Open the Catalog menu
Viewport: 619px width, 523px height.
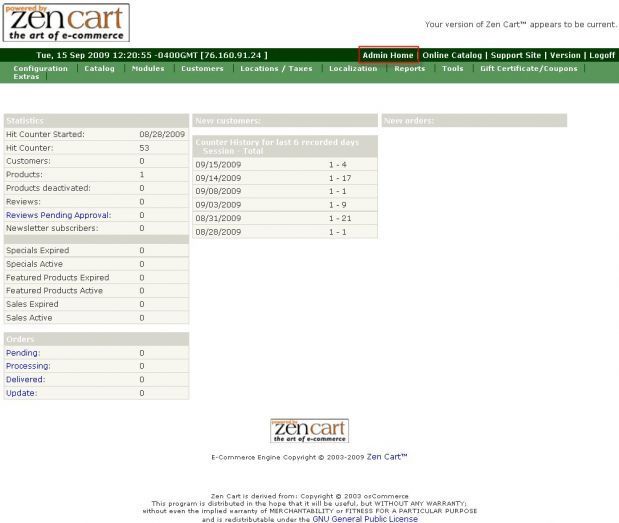pyautogui.click(x=99, y=69)
